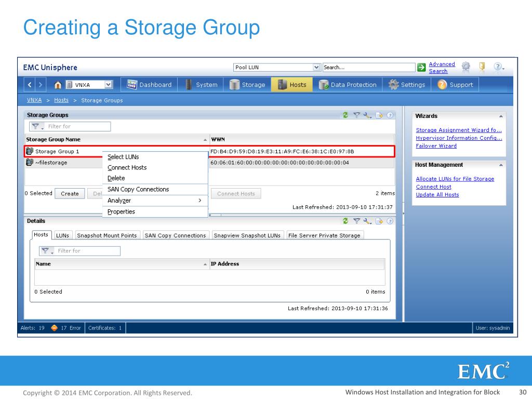Switch to the Snapview Snapshot LUNs tab
Image resolution: width=532 pixels, height=399 pixels.
point(247,235)
